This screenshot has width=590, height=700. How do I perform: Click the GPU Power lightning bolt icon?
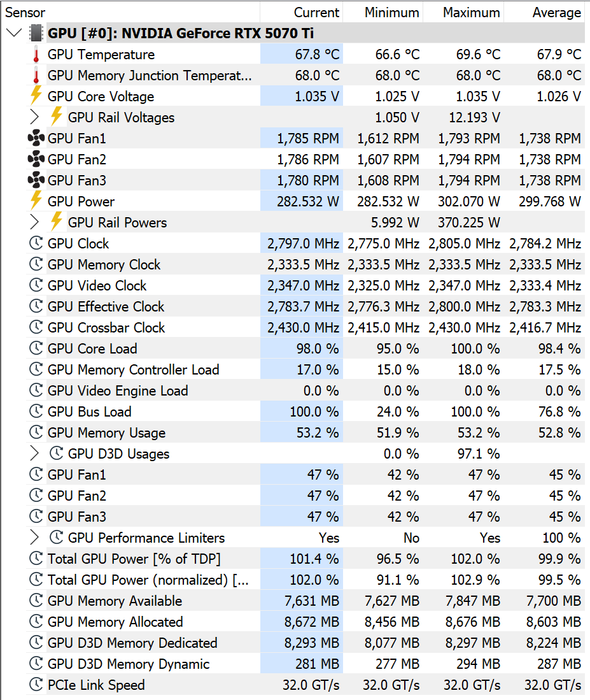click(36, 201)
